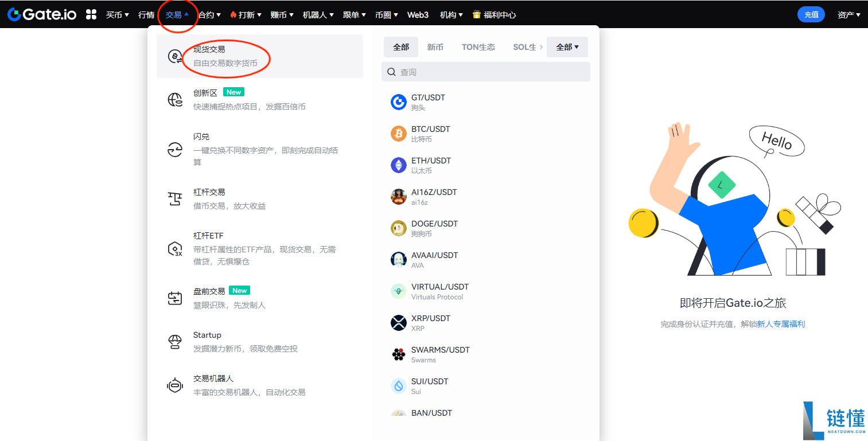Image resolution: width=868 pixels, height=441 pixels.
Task: Click the Startup parachute icon
Action: click(175, 342)
